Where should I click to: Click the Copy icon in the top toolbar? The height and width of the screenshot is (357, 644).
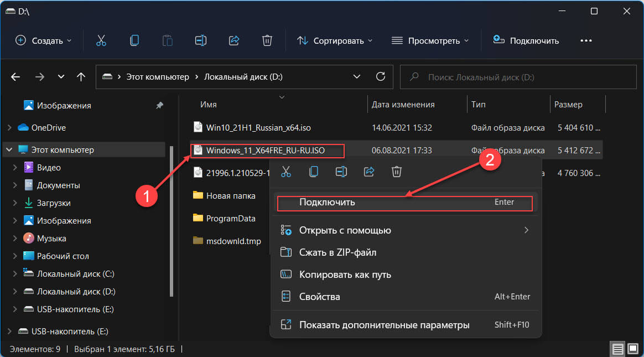point(134,40)
